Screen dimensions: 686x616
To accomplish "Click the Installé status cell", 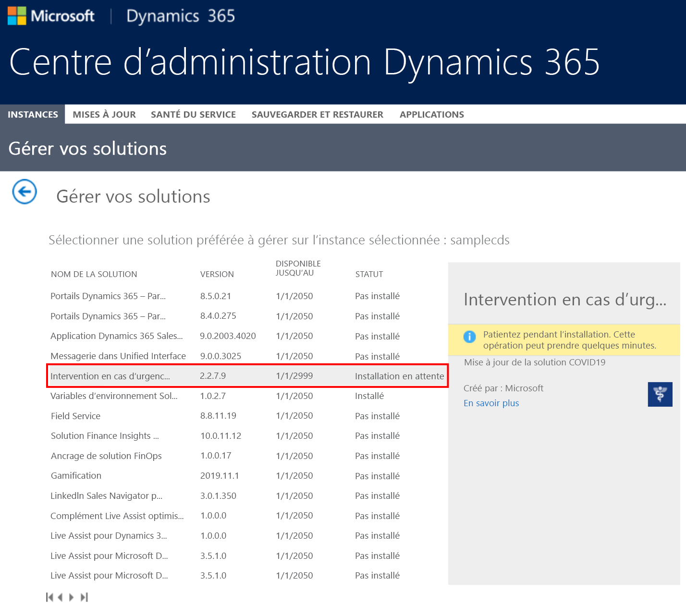I will pyautogui.click(x=369, y=396).
